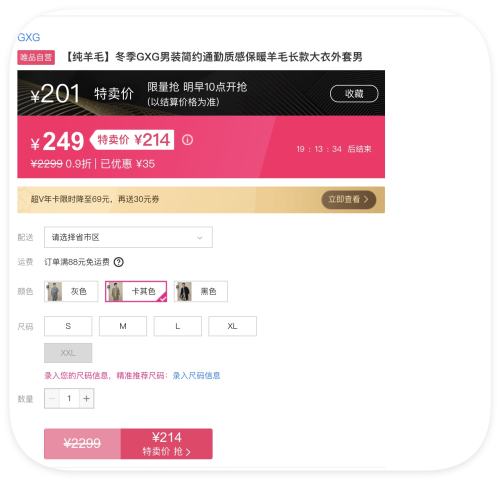Click the quantity input field
Screen dimensions: 500x480
[69, 398]
